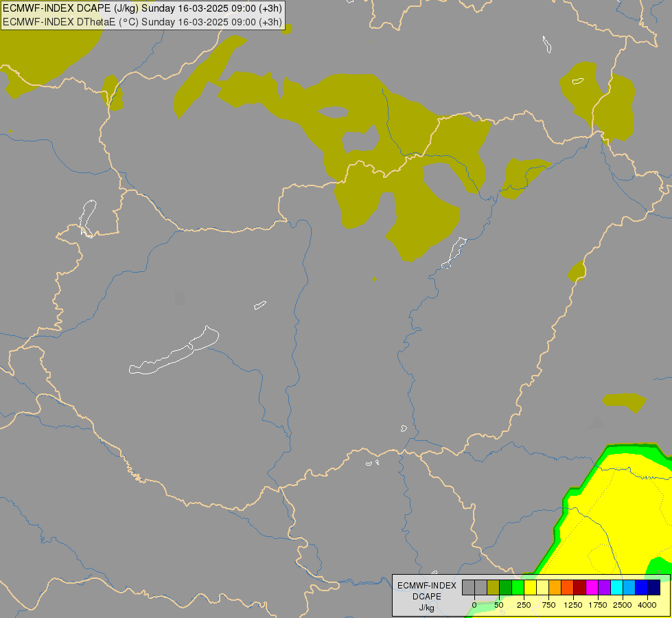Select the cyan legend swatch

pyautogui.click(x=617, y=588)
